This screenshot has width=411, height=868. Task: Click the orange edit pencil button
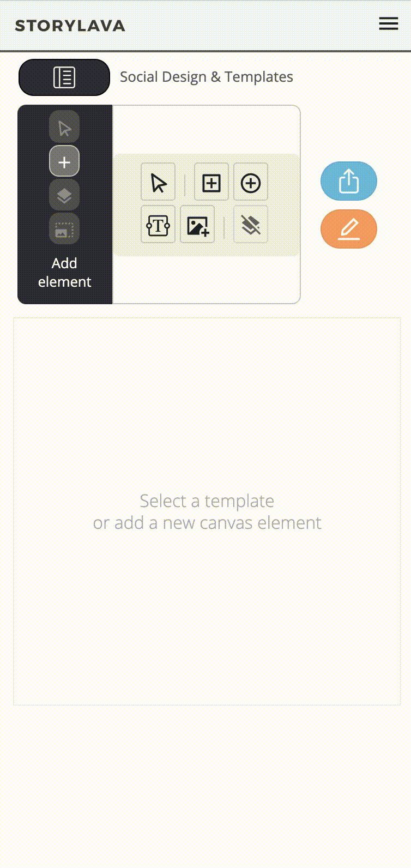point(349,229)
